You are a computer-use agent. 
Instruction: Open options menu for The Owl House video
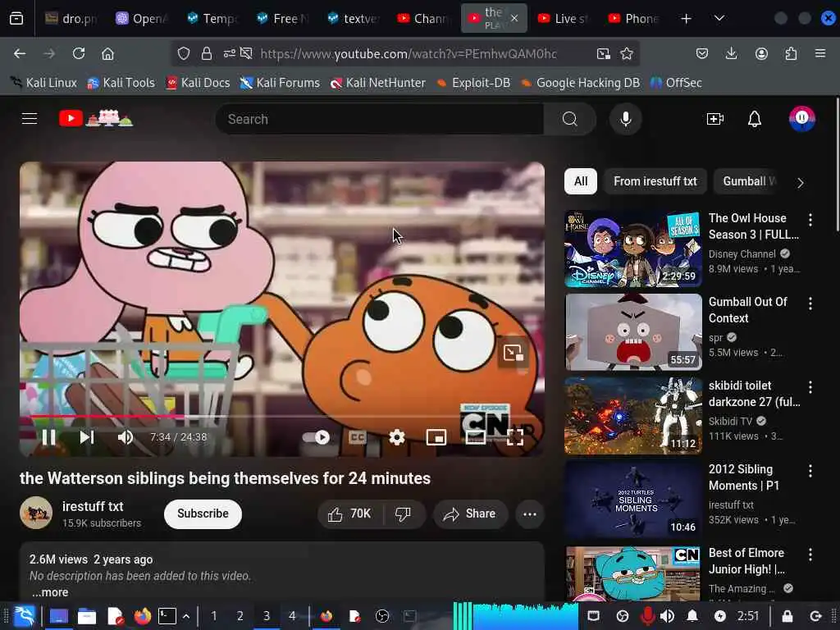[x=810, y=219]
